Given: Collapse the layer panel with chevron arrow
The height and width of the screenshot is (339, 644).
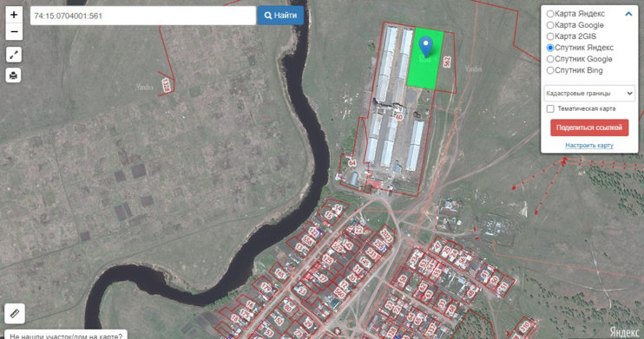Looking at the screenshot, I should [x=628, y=14].
